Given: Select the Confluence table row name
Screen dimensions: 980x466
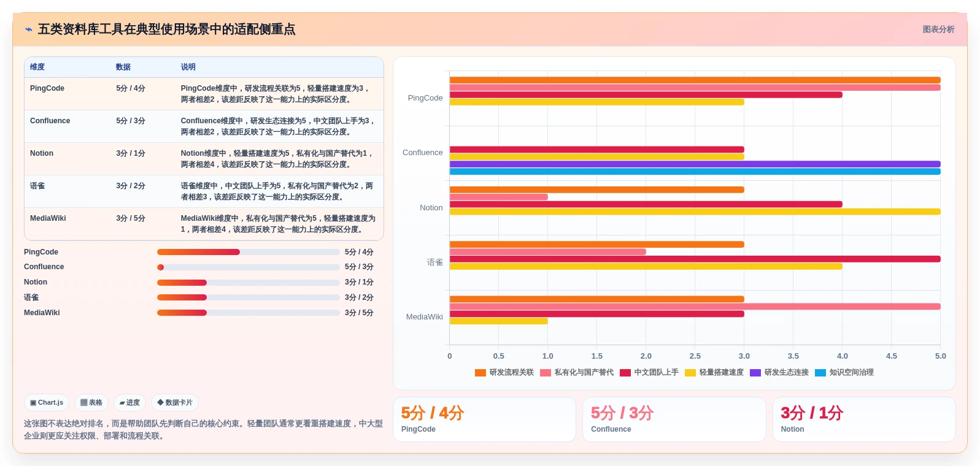Looking at the screenshot, I should (50, 121).
